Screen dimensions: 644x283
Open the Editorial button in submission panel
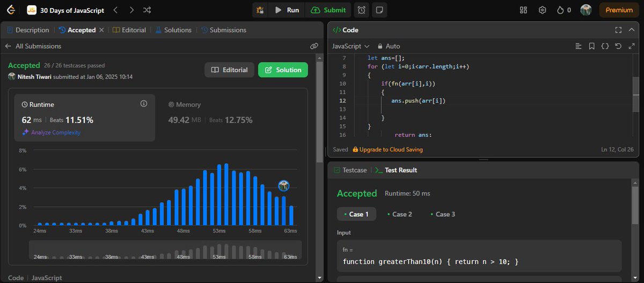[x=229, y=70]
